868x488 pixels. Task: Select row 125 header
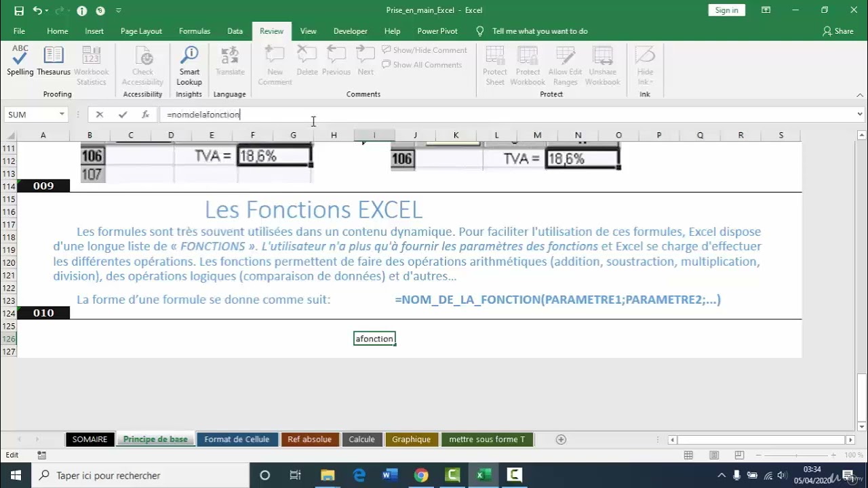pos(9,326)
